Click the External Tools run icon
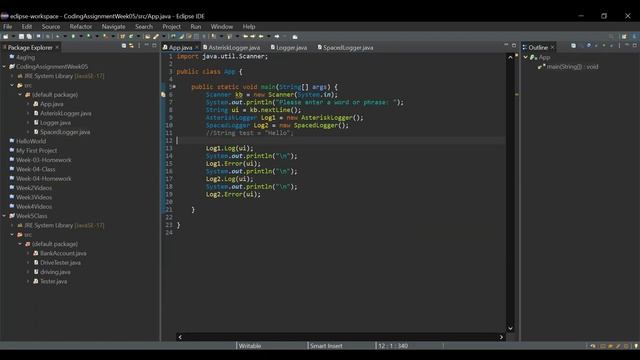 [x=105, y=36]
